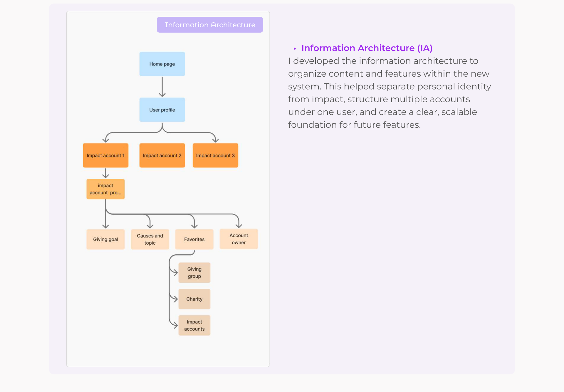The height and width of the screenshot is (392, 564).
Task: Click the Giving goal node
Action: click(x=105, y=239)
